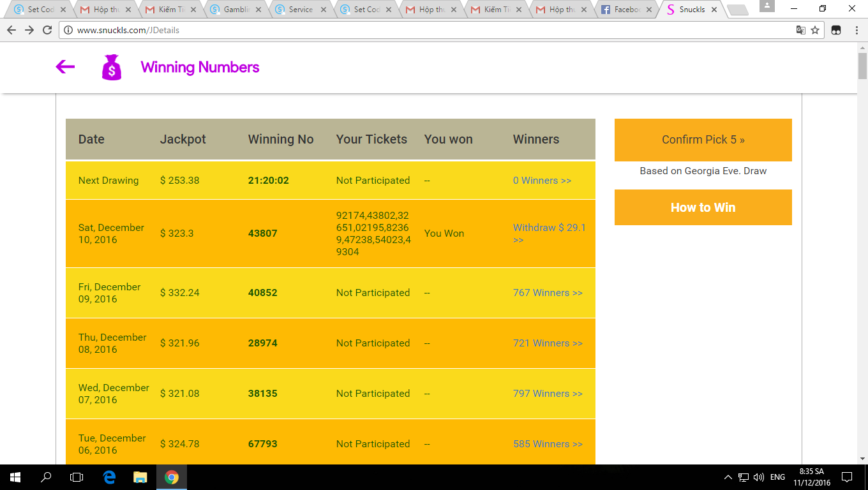Go back using the purple arrow icon
Image resolution: width=868 pixels, height=490 pixels.
click(x=65, y=66)
